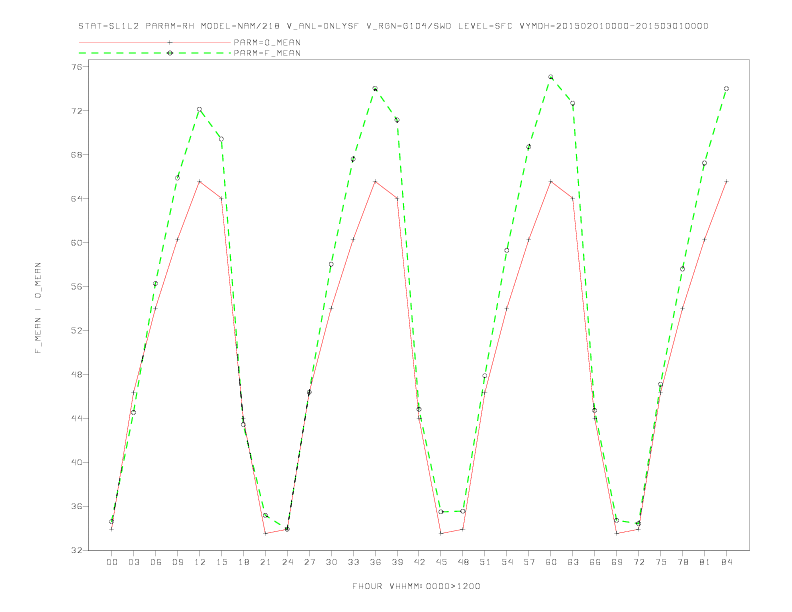Image resolution: width=792 pixels, height=612 pixels.
Task: Click the x-axis forecast hour label 57
Action: (x=529, y=562)
